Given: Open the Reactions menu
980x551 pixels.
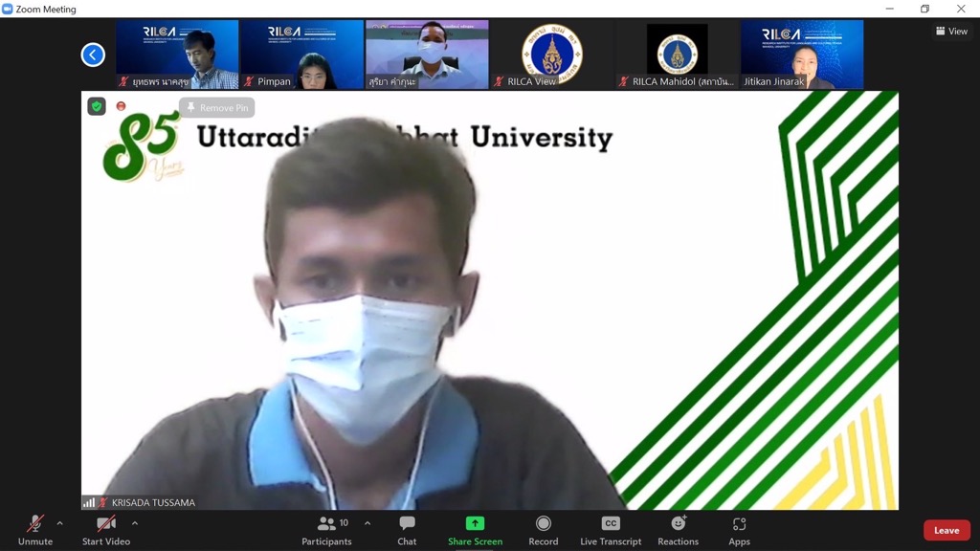Looking at the screenshot, I should (678, 529).
